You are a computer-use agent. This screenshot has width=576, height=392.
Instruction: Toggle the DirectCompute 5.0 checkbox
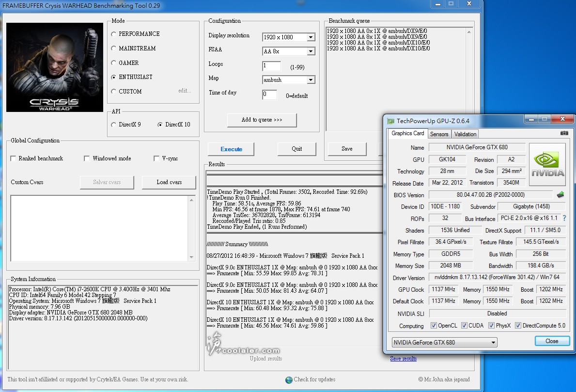518,325
